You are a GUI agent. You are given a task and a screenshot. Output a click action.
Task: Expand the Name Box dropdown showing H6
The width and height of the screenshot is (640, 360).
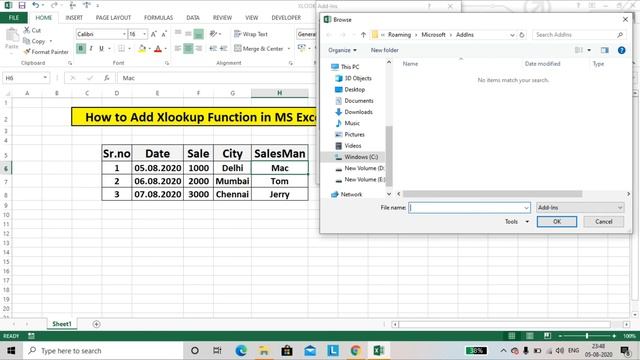(x=45, y=78)
